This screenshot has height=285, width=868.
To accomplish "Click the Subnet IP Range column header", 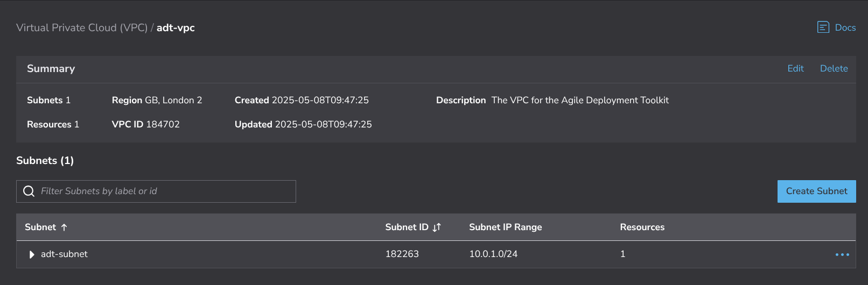I will [505, 227].
